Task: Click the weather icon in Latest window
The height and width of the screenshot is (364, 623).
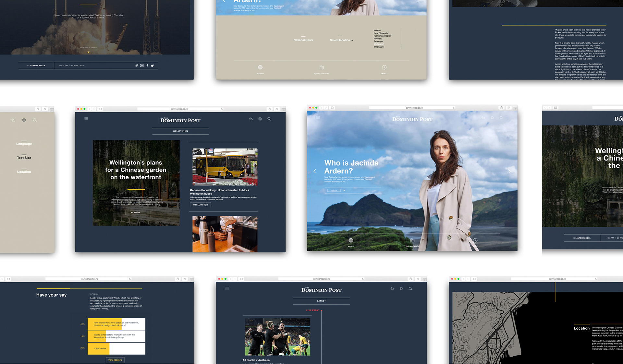Action: pyautogui.click(x=392, y=288)
